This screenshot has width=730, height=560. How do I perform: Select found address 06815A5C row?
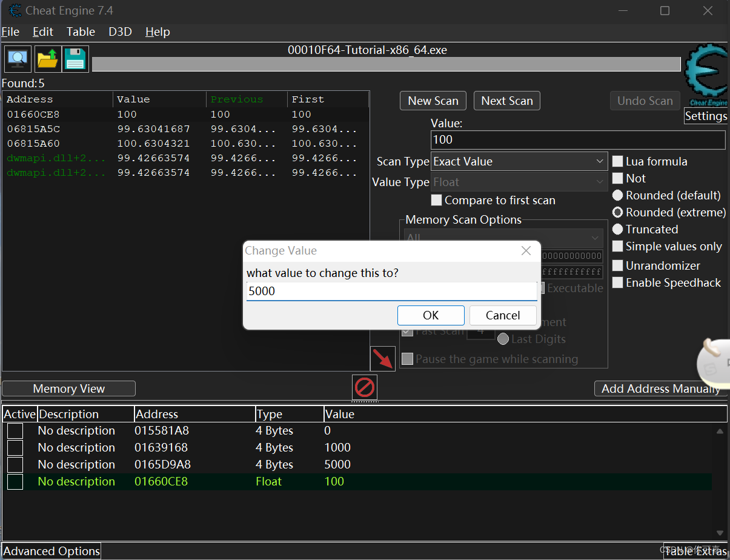click(x=186, y=128)
